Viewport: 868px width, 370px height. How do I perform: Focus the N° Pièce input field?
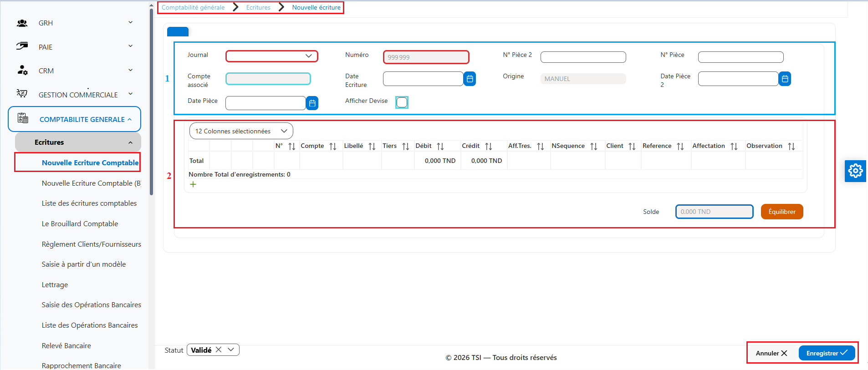[740, 57]
